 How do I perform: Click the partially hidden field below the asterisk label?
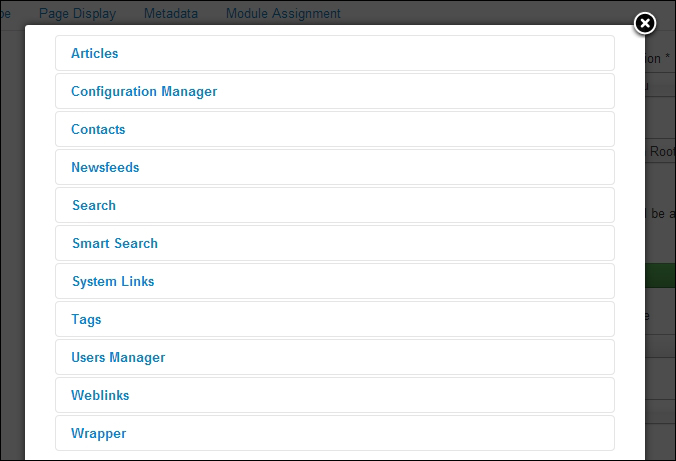(660, 87)
